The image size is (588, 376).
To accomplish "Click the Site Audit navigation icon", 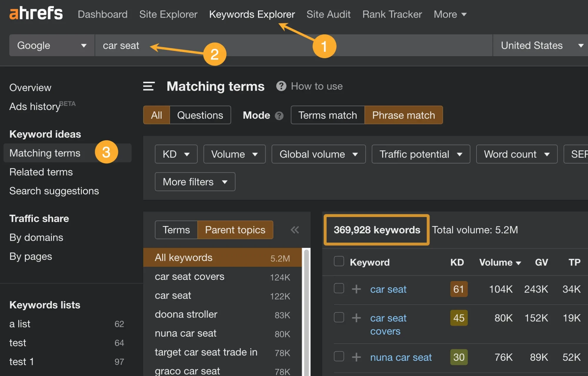I will pos(328,14).
